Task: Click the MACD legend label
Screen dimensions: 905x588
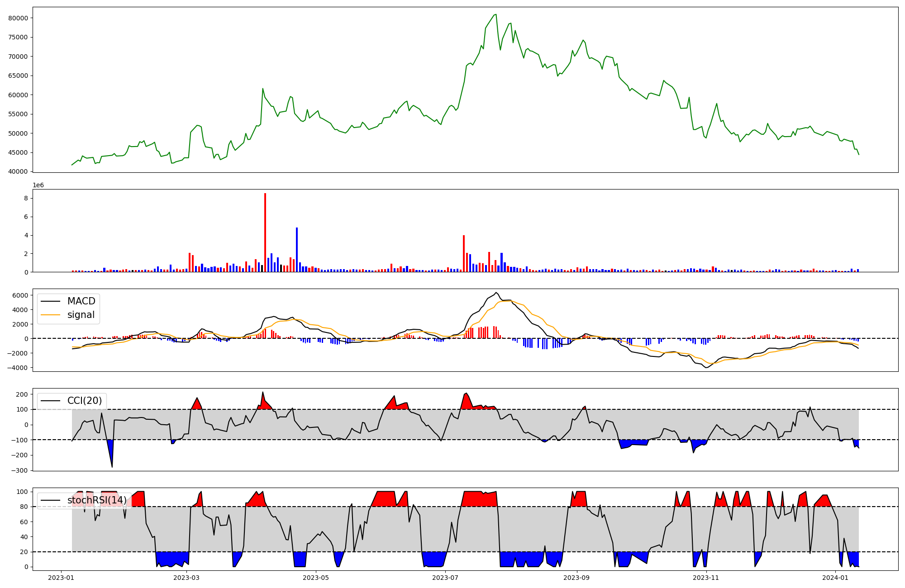Action: pos(81,301)
